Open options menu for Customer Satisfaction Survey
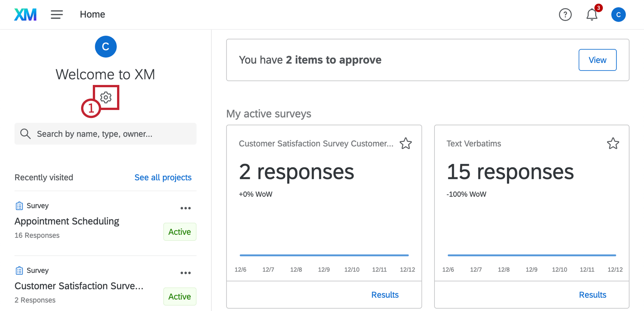 tap(186, 273)
